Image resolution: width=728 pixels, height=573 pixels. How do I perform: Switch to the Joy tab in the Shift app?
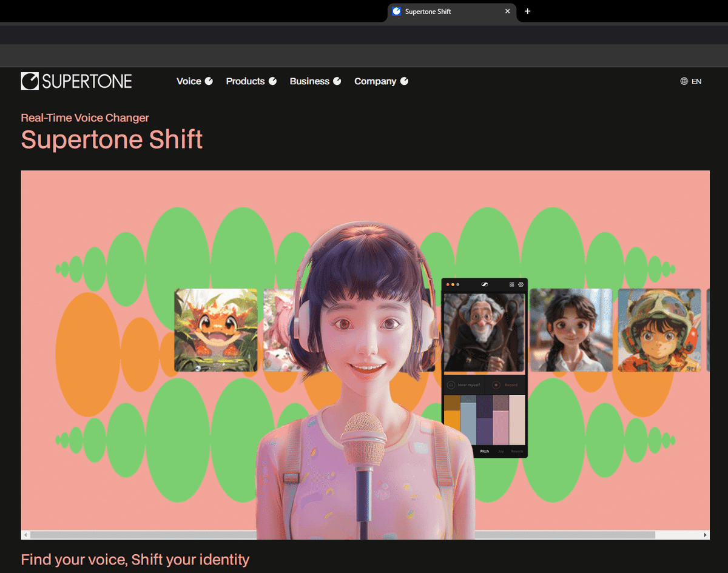[500, 451]
